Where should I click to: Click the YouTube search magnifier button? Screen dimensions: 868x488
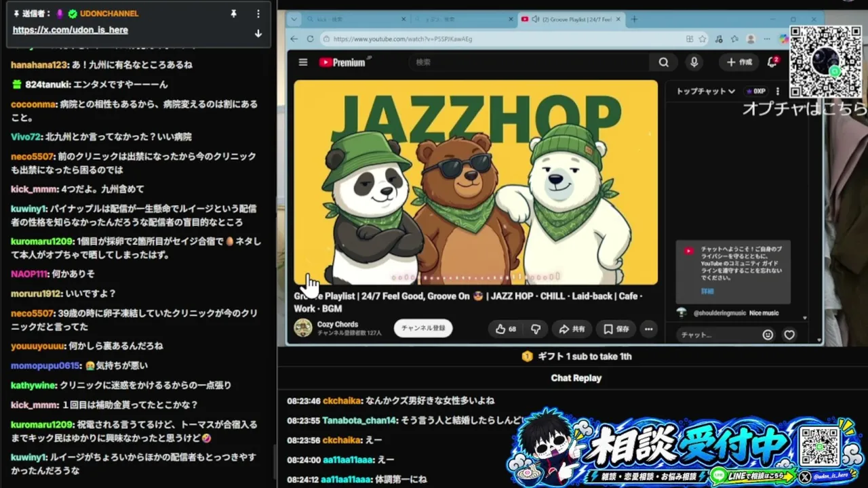pos(664,62)
